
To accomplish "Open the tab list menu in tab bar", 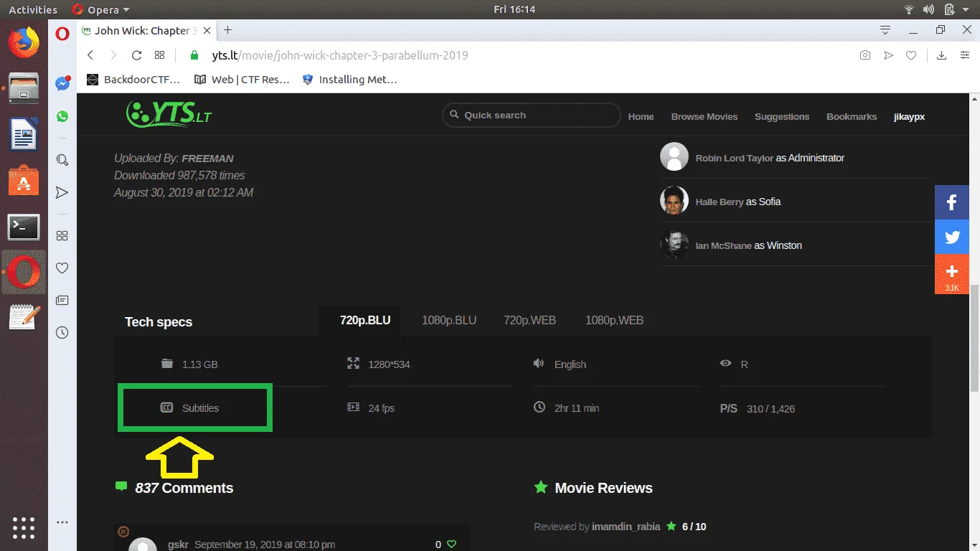I will [x=885, y=30].
